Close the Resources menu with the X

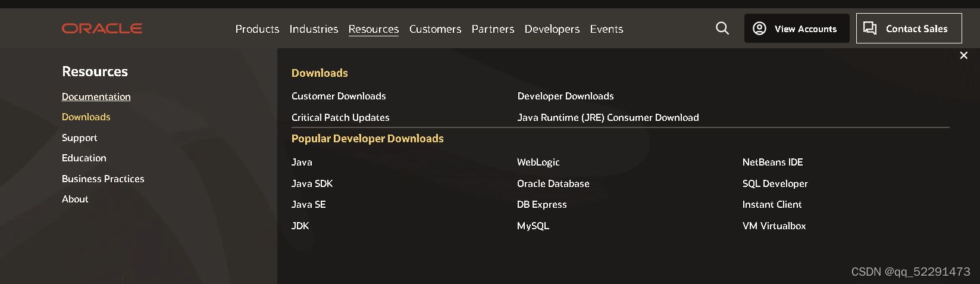click(x=964, y=55)
